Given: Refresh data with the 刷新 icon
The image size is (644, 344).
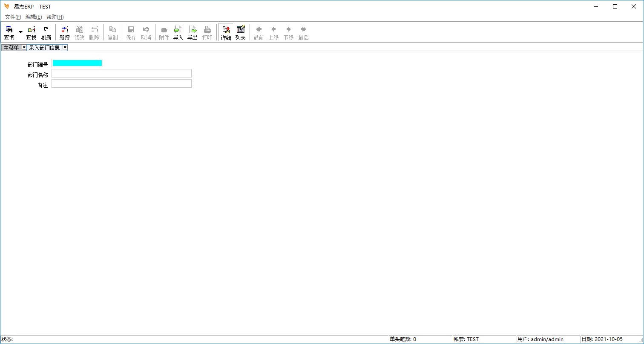Looking at the screenshot, I should pyautogui.click(x=46, y=32).
